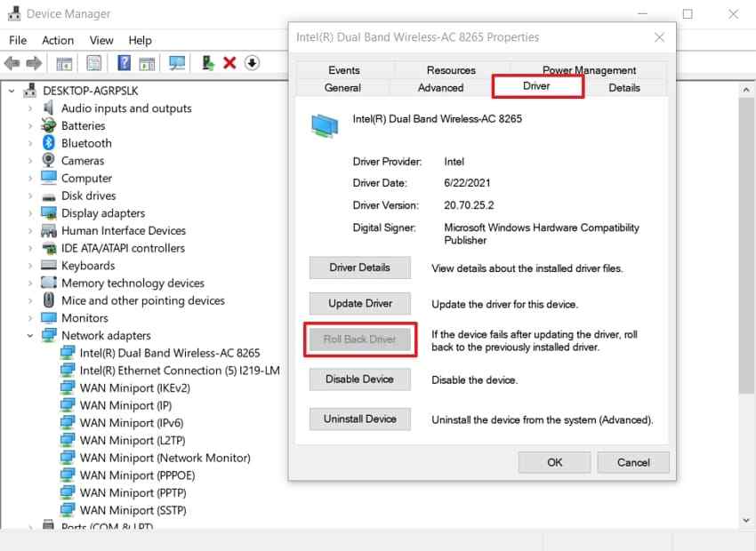Image resolution: width=756 pixels, height=551 pixels.
Task: Click the Audio inputs and outputs speaker icon
Action: tap(48, 108)
